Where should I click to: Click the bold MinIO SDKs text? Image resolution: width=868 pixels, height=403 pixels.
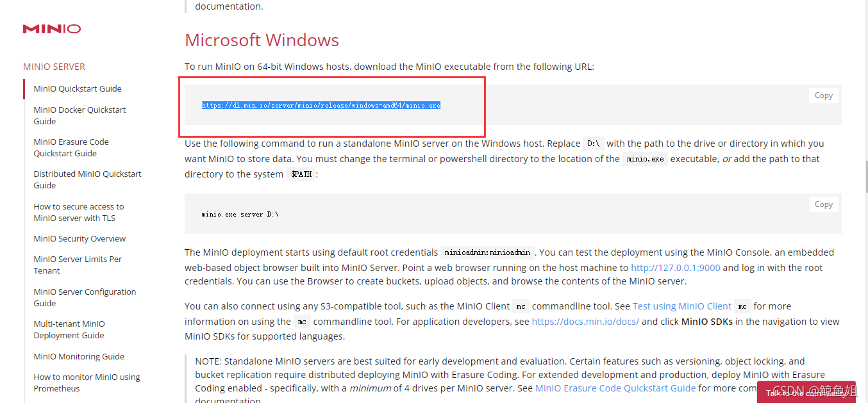pos(707,322)
